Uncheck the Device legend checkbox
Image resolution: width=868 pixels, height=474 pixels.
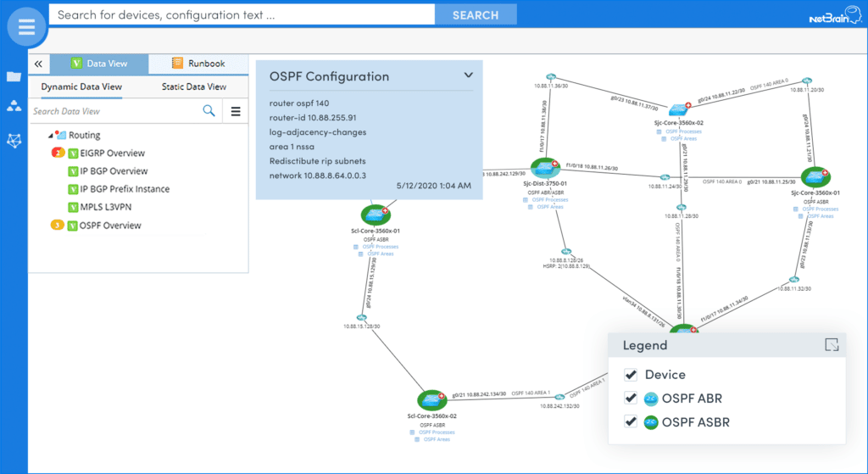[x=631, y=375]
